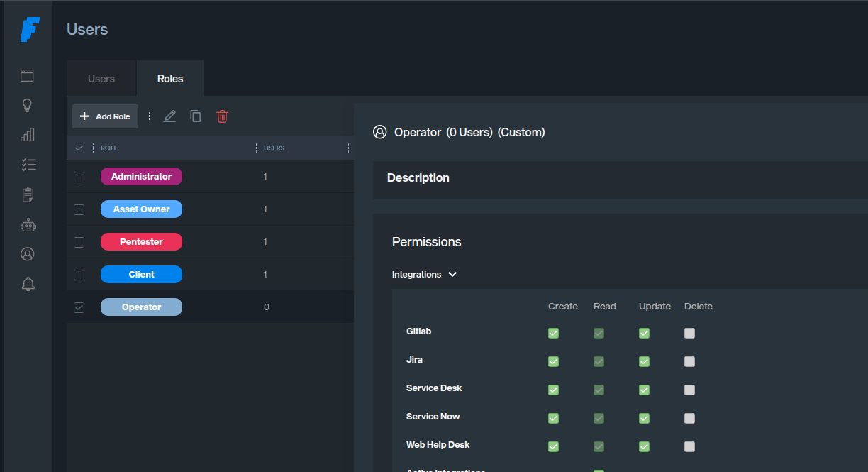Screen dimensions: 868x472
Task: Open the ROLE column options menu
Action: 94,148
